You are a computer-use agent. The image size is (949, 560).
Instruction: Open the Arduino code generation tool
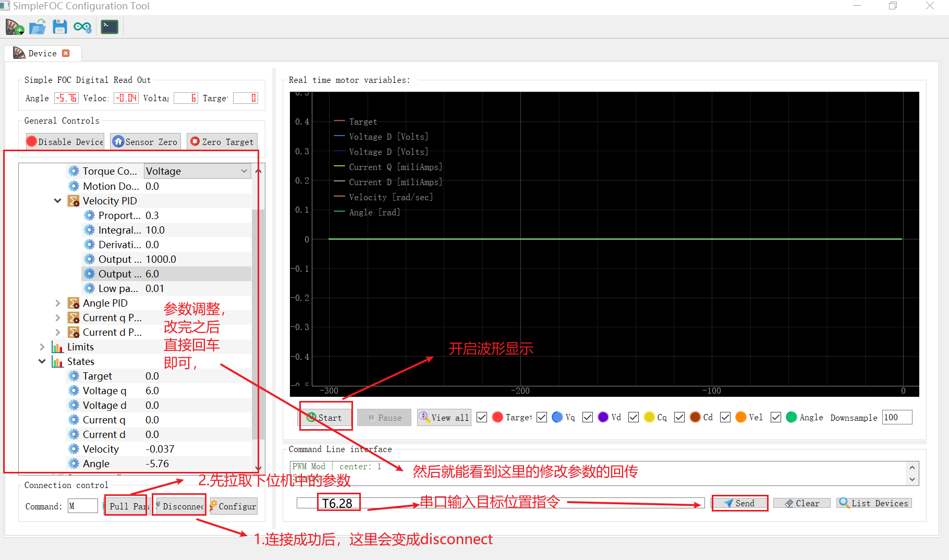82,27
